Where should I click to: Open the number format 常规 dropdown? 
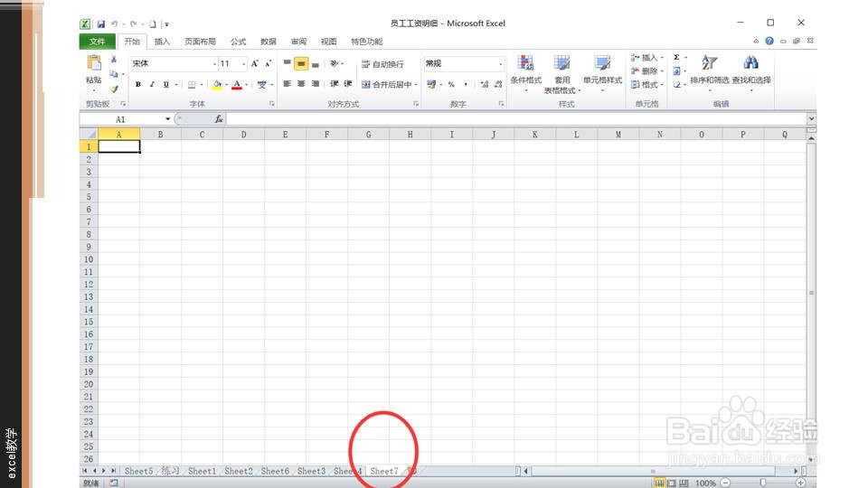pyautogui.click(x=500, y=64)
